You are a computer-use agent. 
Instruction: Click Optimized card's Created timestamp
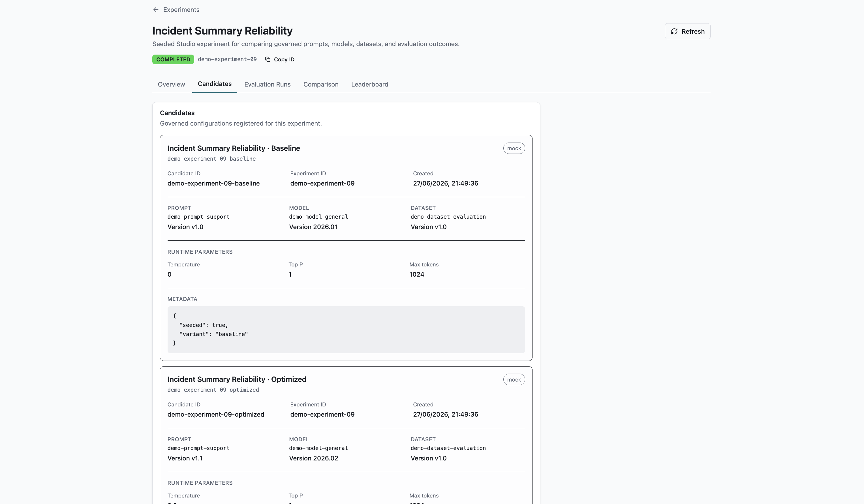click(445, 415)
